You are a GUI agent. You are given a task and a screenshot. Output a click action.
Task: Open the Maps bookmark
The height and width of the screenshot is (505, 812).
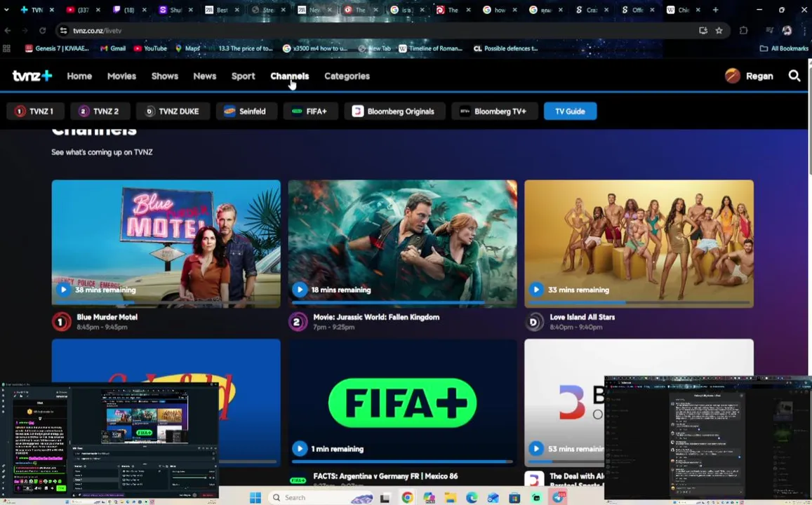pyautogui.click(x=187, y=48)
